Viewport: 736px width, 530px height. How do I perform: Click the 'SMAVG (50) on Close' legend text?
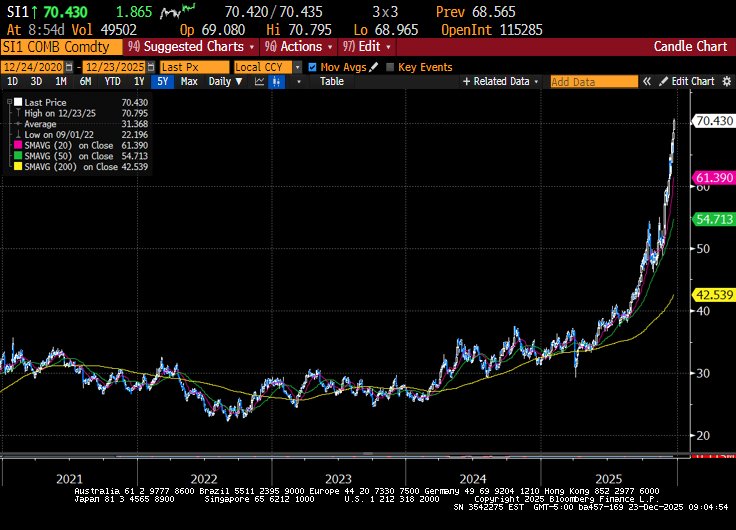(69, 156)
